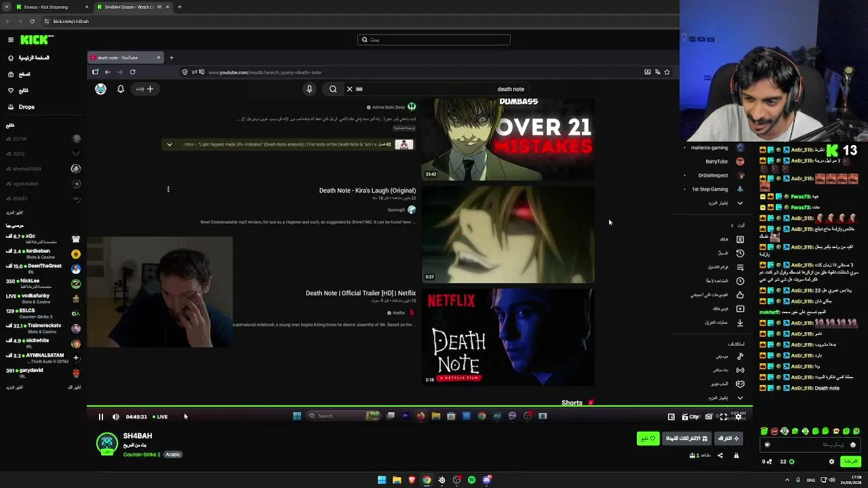Expand show more under YouTube subscriptions
Image resolution: width=868 pixels, height=488 pixels.
pyautogui.click(x=726, y=203)
